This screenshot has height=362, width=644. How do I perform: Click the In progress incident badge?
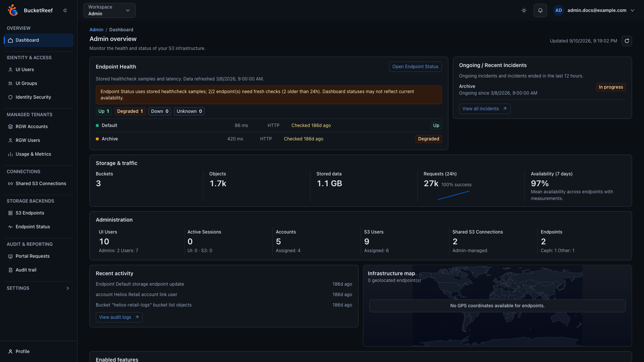point(611,87)
